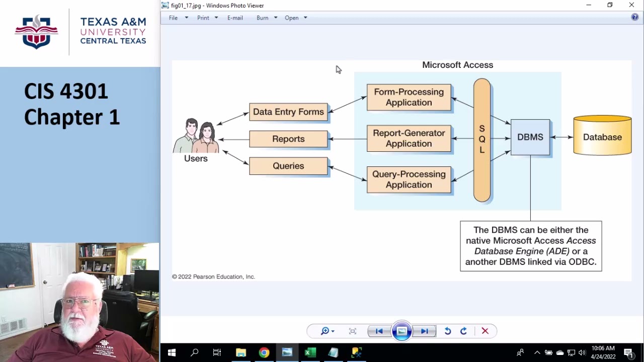The height and width of the screenshot is (362, 644).
Task: Open taskbar search
Action: point(195,352)
